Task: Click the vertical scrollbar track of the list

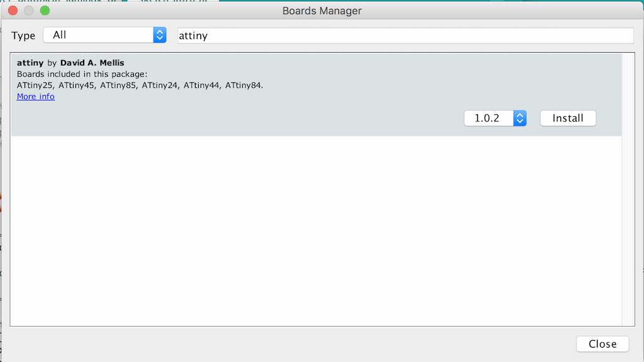Action: click(x=628, y=190)
